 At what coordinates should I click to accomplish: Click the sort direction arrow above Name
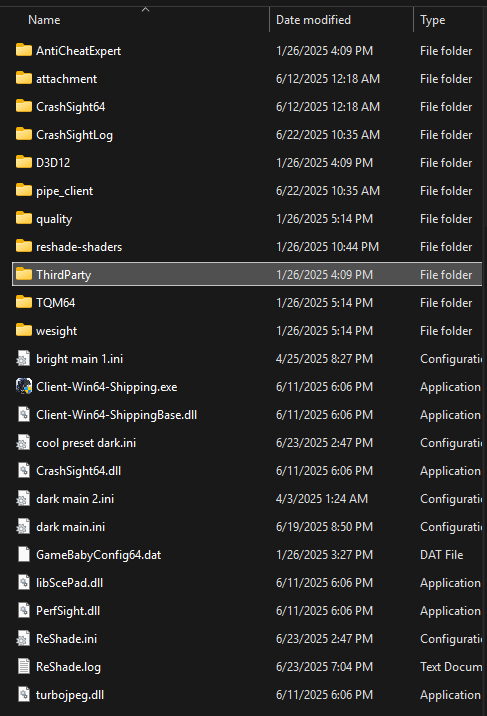click(146, 9)
